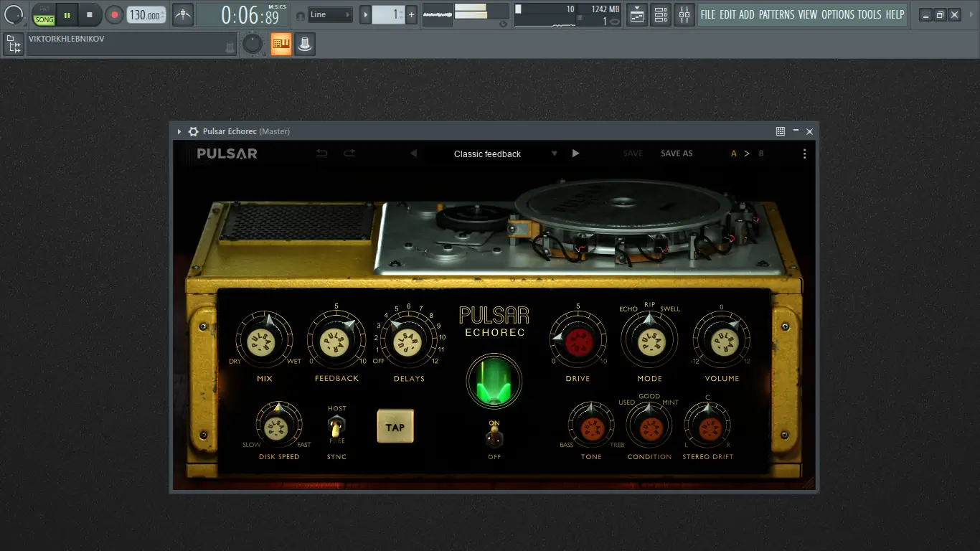Click the pattern number stepper arrows
Screen dimensions: 980x551
(402, 14)
